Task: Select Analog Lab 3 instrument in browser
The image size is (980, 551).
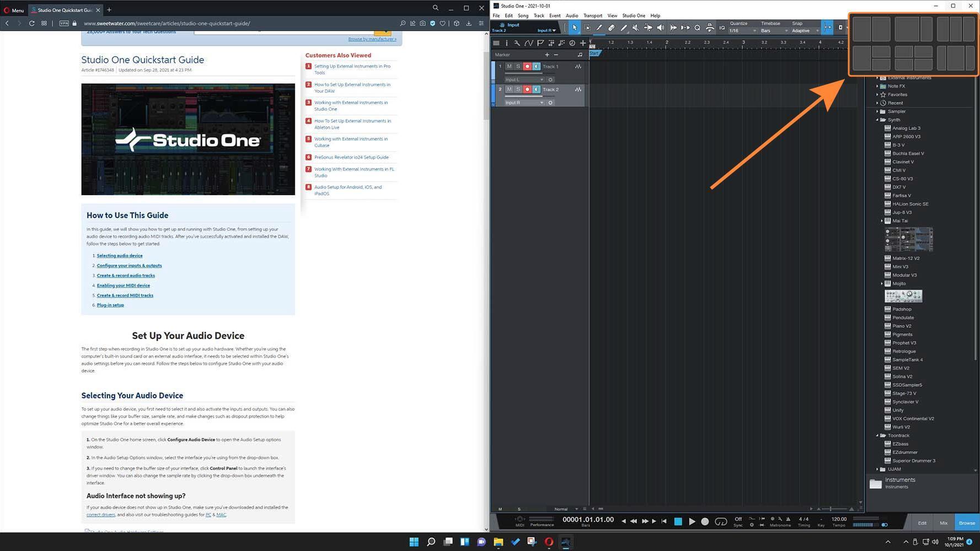Action: (x=906, y=128)
